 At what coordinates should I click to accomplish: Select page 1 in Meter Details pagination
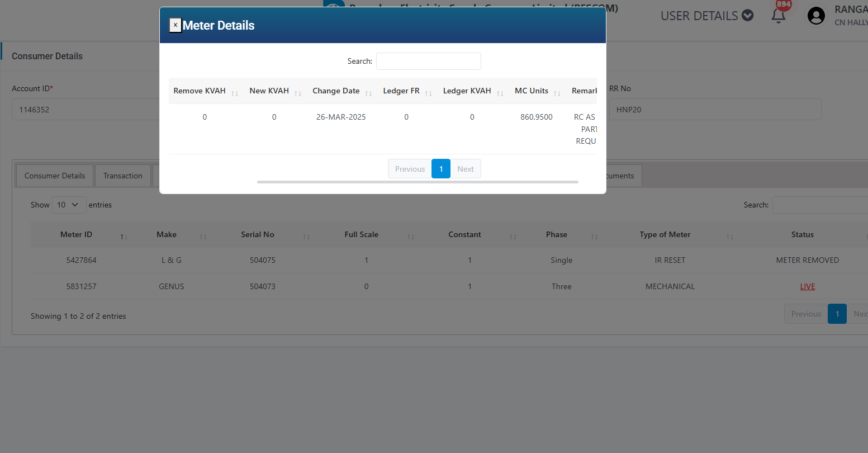click(x=441, y=169)
